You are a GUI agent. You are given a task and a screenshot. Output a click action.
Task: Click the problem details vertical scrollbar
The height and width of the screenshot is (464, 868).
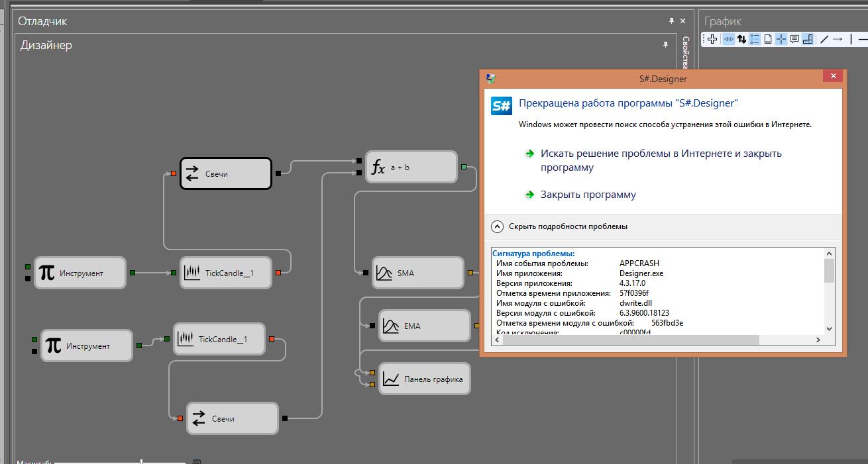click(x=829, y=271)
